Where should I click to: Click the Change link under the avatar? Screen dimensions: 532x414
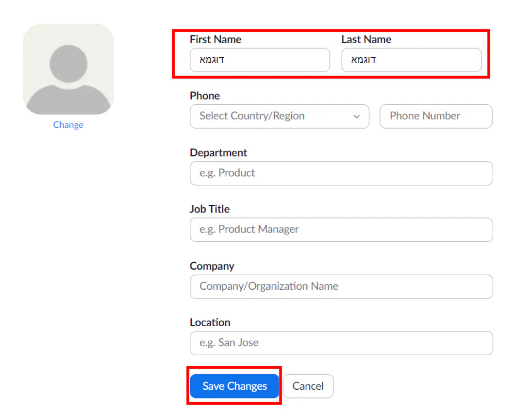click(x=68, y=125)
